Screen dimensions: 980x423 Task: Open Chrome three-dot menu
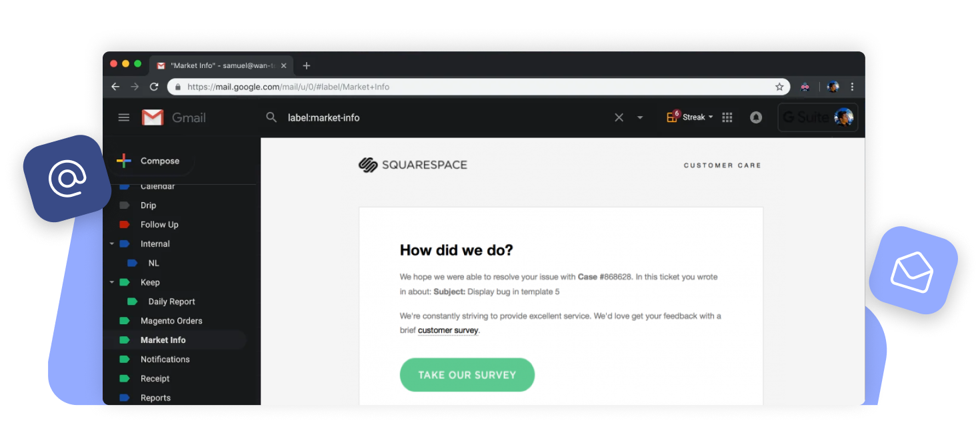point(852,87)
